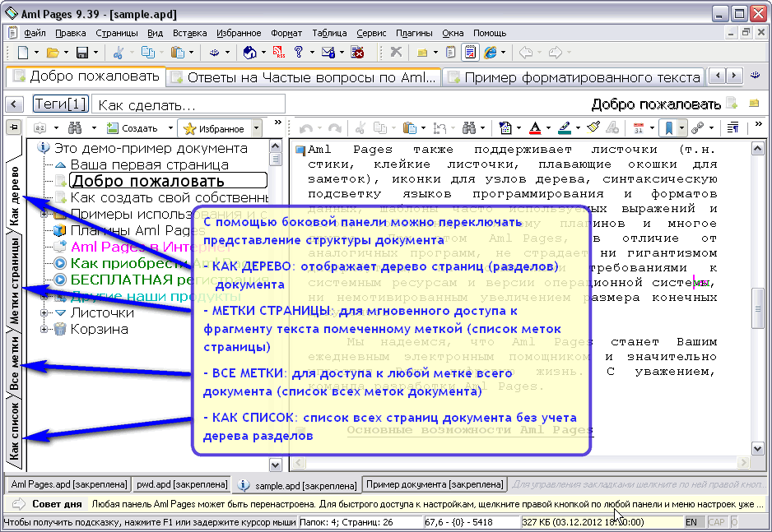Select the Ваша первая страница tree item

tap(149, 164)
